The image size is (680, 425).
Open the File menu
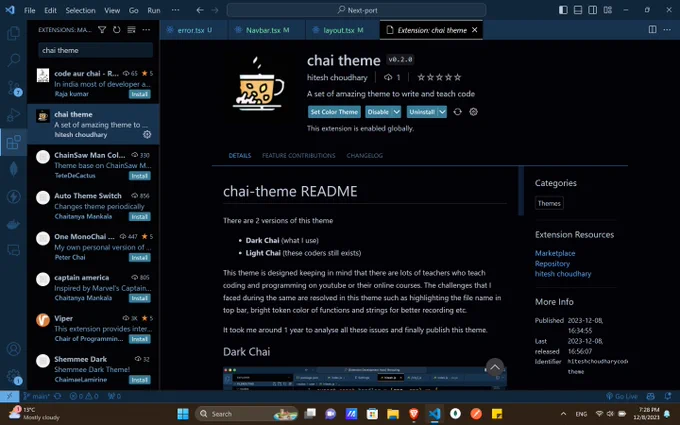coord(29,10)
